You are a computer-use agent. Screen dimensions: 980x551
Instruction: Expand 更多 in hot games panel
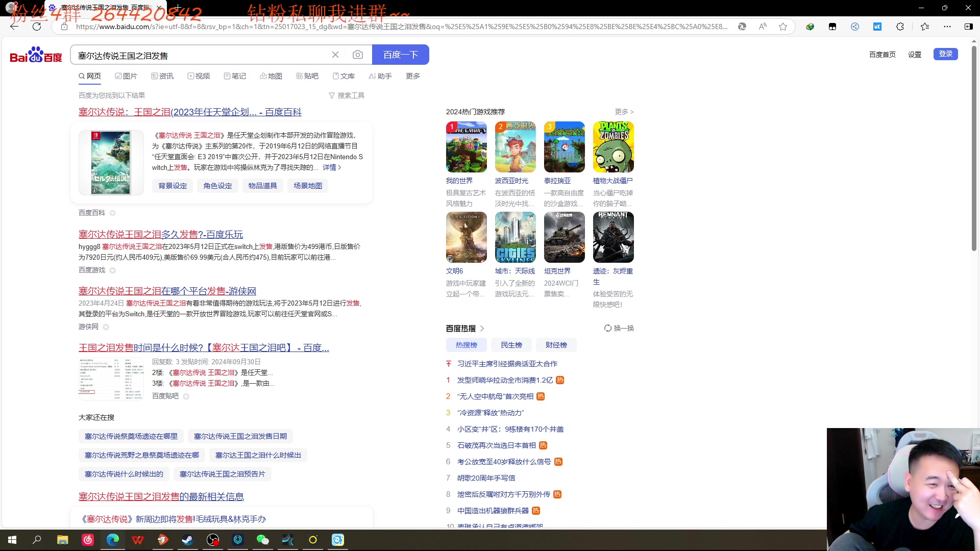[x=624, y=112]
